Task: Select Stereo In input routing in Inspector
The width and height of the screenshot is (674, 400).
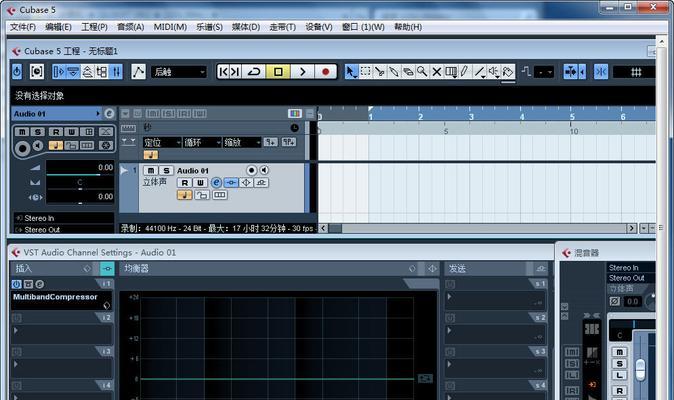Action: [64, 218]
